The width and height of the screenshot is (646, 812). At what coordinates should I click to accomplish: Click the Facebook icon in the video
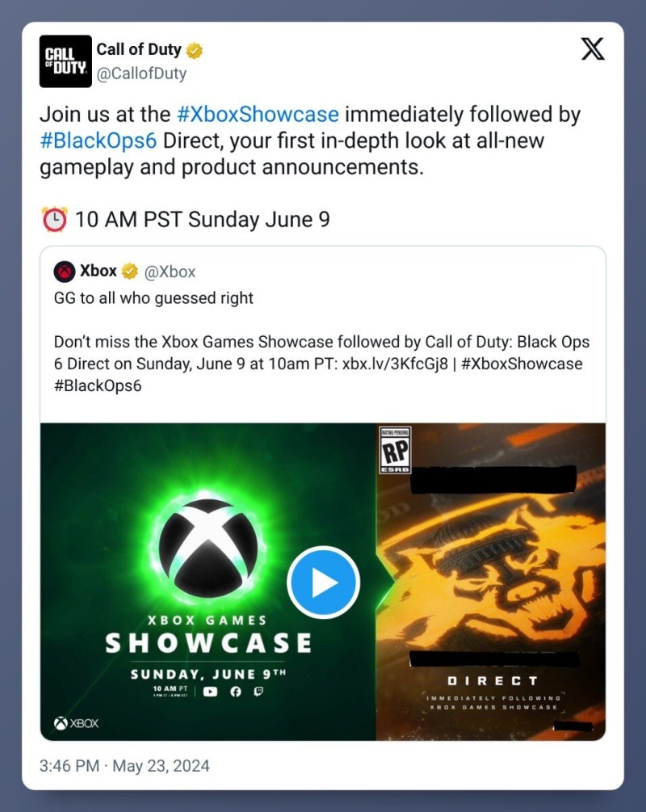coord(236,692)
